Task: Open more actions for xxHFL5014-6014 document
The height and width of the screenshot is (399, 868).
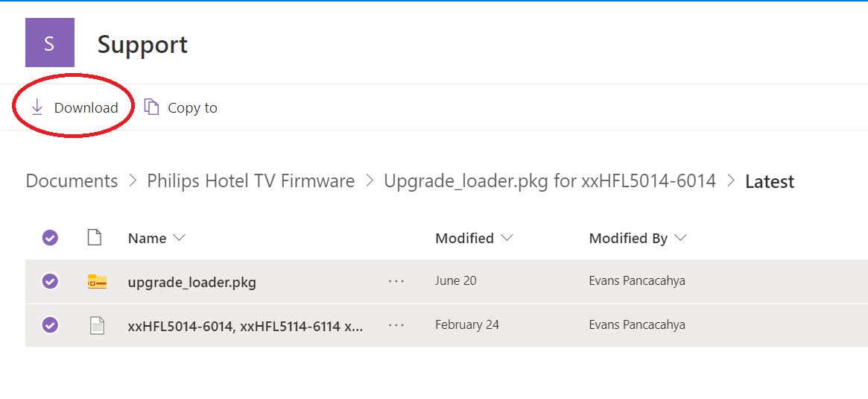Action: click(396, 325)
